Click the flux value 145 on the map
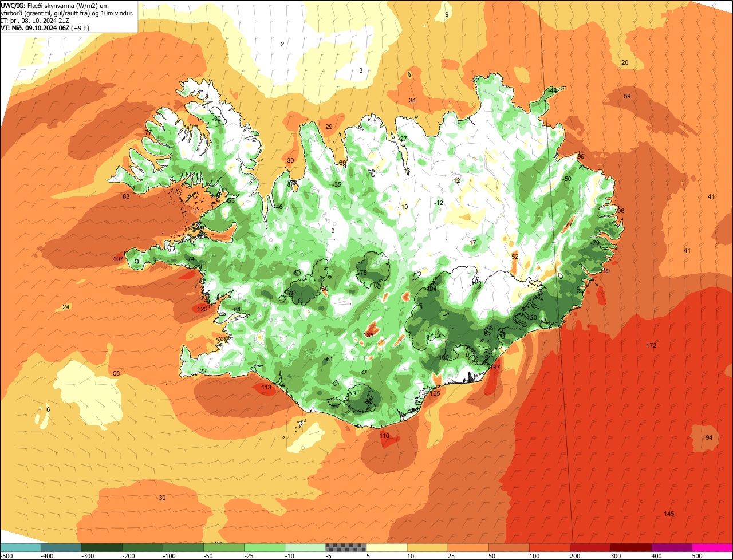Image resolution: width=733 pixels, height=560 pixels. [669, 514]
